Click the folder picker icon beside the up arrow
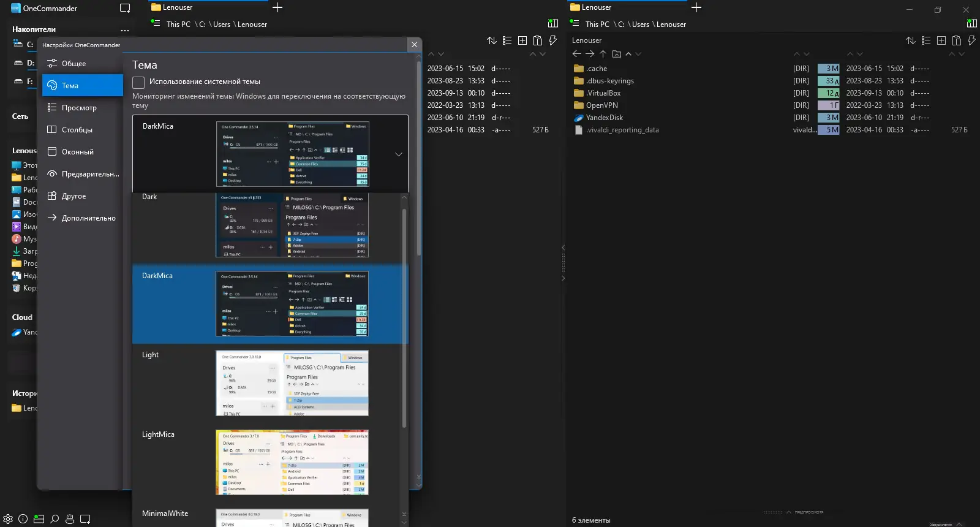Screen dimensions: 980x527 pos(617,54)
